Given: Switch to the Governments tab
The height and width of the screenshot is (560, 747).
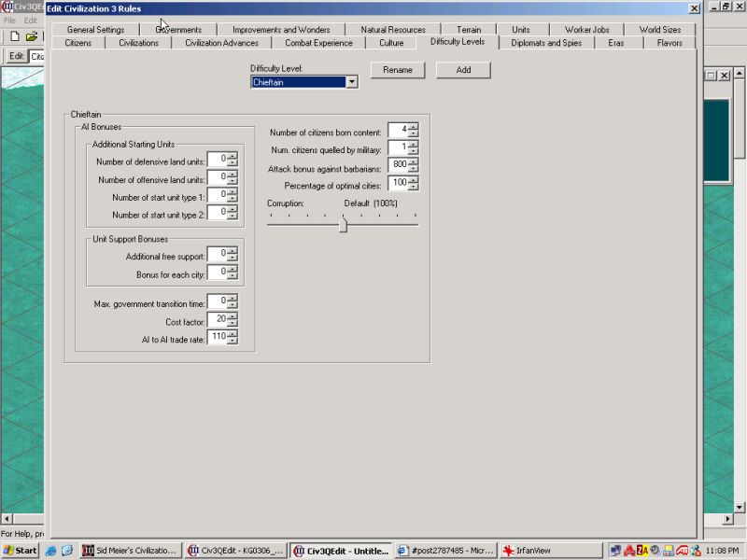Looking at the screenshot, I should click(178, 30).
